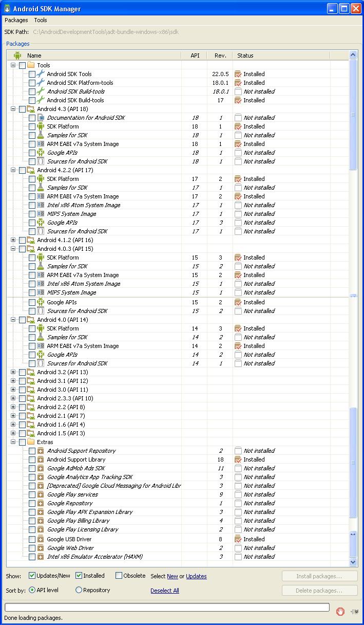Click the Extras folder icon
Screen dimensions: 364x625
[31, 442]
